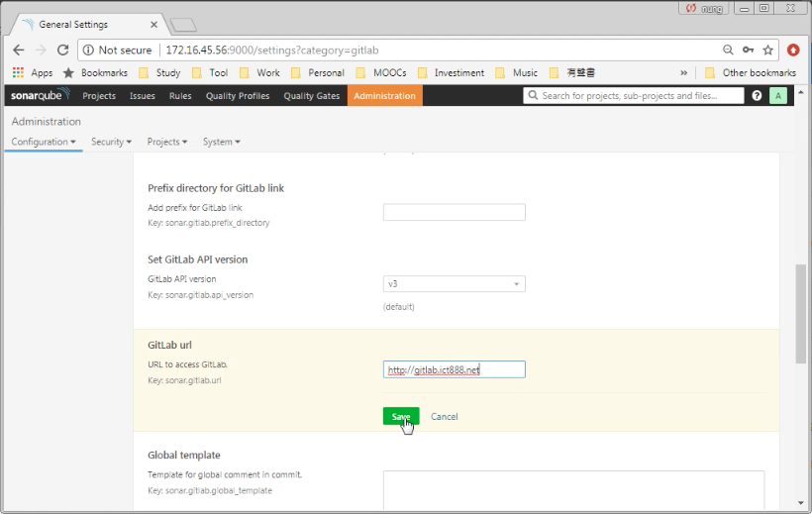Open the Tool bookmark folder

[x=210, y=72]
